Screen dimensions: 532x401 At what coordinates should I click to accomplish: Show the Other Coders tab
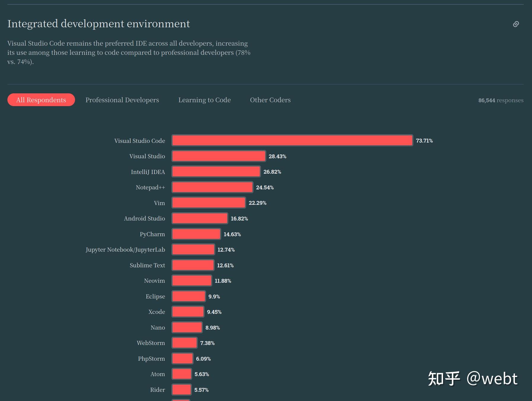click(270, 100)
